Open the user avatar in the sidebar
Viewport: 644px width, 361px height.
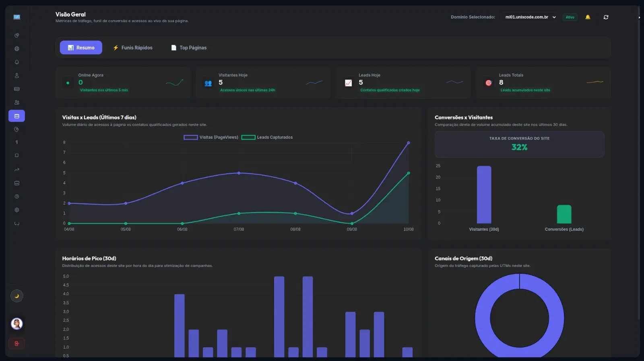coord(17,324)
